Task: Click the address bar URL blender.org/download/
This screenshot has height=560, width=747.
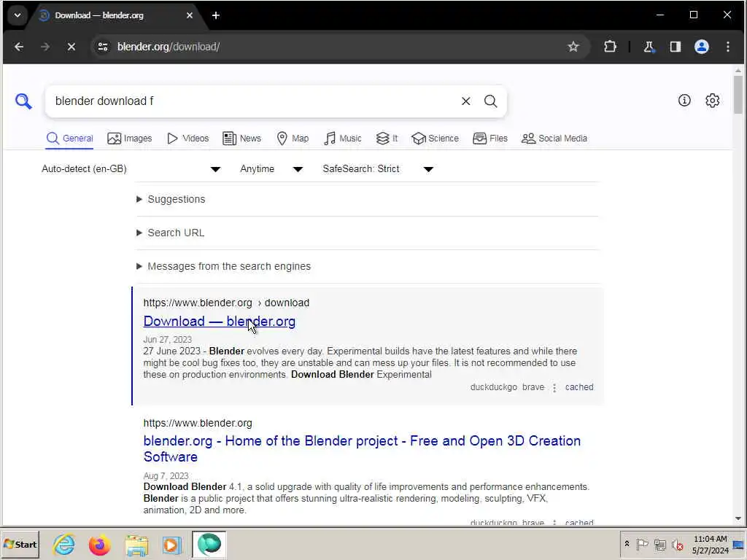Action: [169, 47]
